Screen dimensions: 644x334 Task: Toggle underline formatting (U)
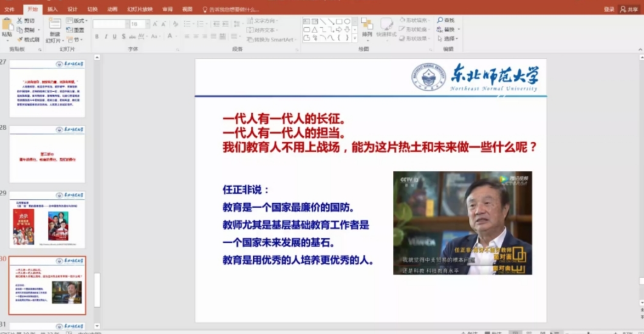coord(115,37)
